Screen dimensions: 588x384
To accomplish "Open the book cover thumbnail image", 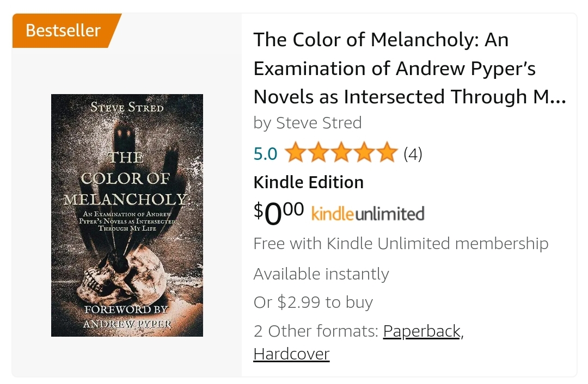I will [127, 215].
